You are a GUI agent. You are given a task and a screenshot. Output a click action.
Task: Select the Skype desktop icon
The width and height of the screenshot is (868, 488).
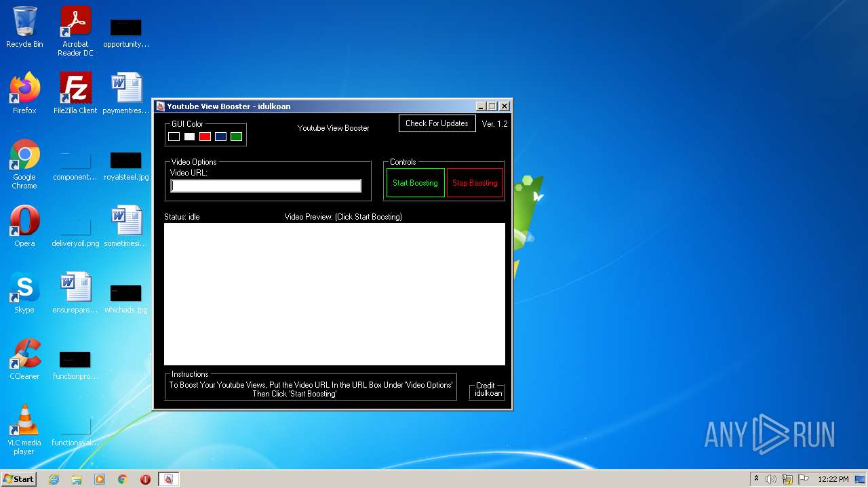(x=24, y=293)
